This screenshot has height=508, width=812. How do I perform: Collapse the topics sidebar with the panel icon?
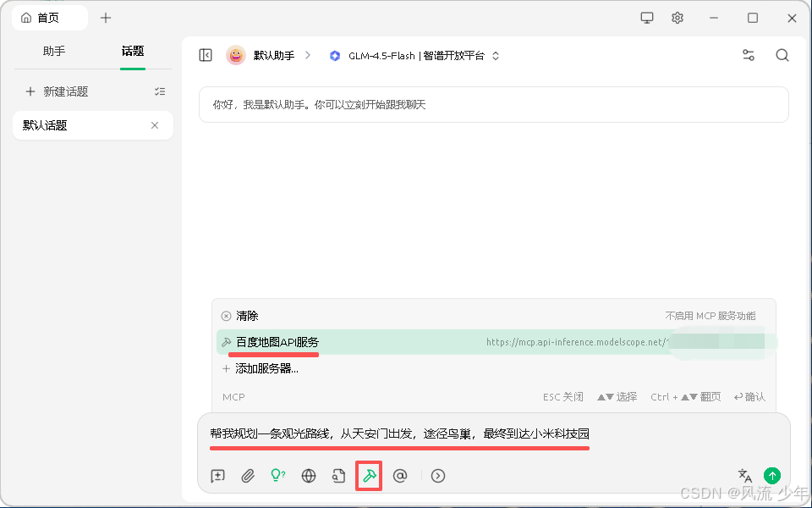tap(205, 54)
